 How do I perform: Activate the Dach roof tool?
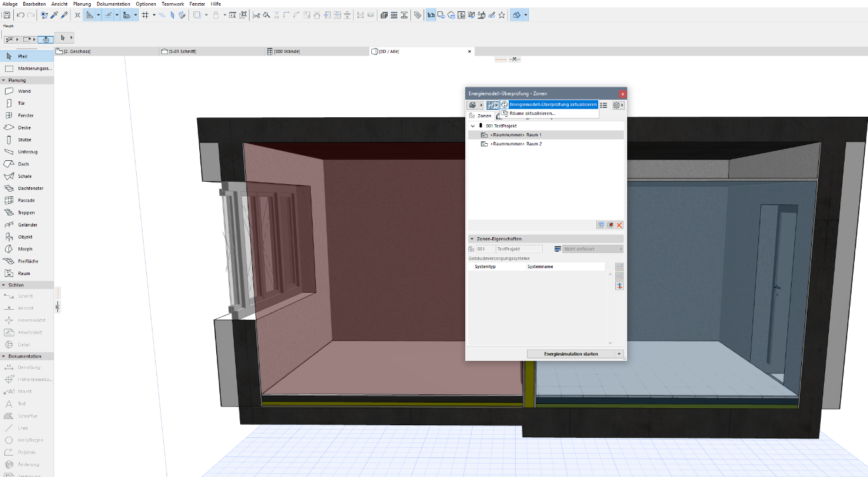coord(23,164)
